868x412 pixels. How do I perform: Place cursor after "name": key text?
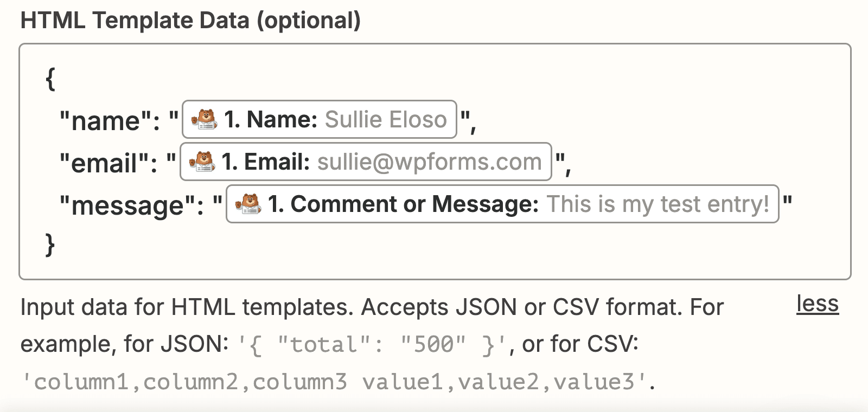point(162,120)
